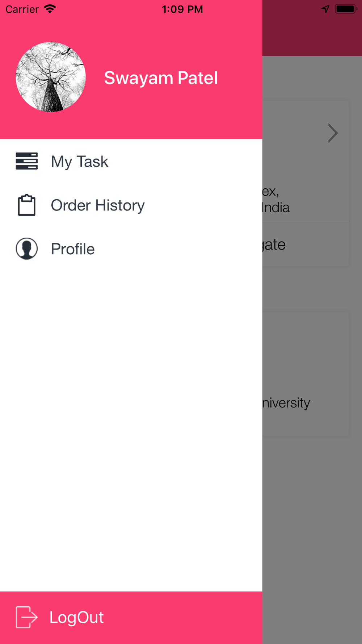Click the My Task list icon
Screen dimensions: 362x644
click(x=26, y=161)
